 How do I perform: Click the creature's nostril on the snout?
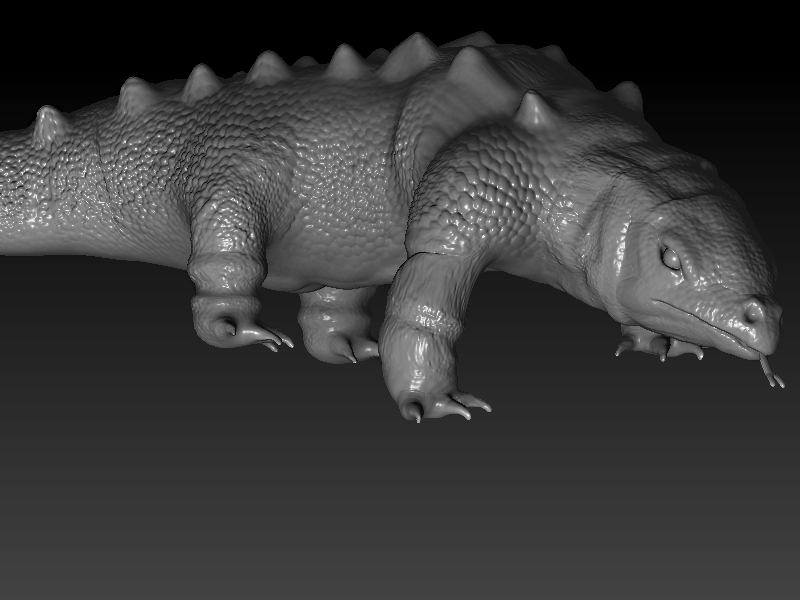(753, 312)
